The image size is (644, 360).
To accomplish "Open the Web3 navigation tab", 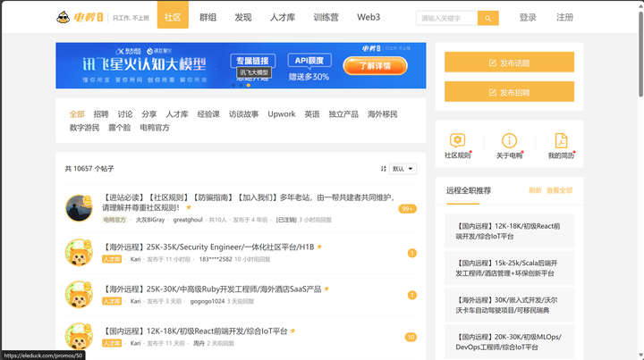I will (x=369, y=17).
